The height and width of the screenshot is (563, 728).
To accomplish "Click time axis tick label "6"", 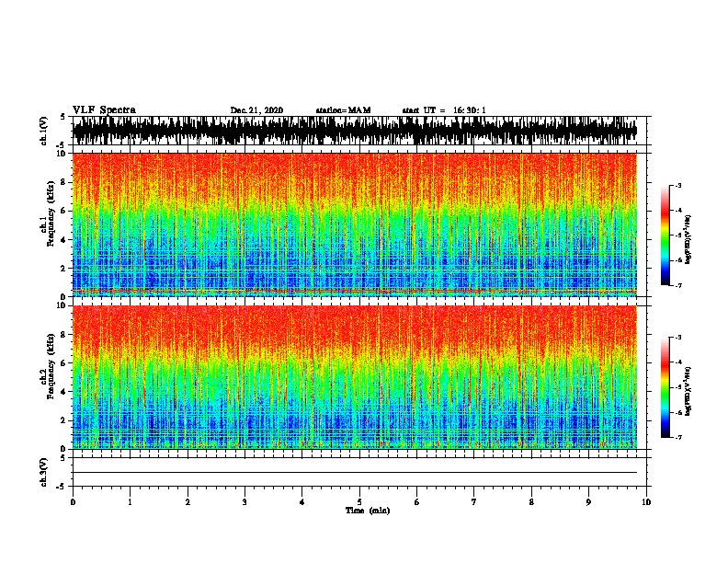I will point(416,502).
